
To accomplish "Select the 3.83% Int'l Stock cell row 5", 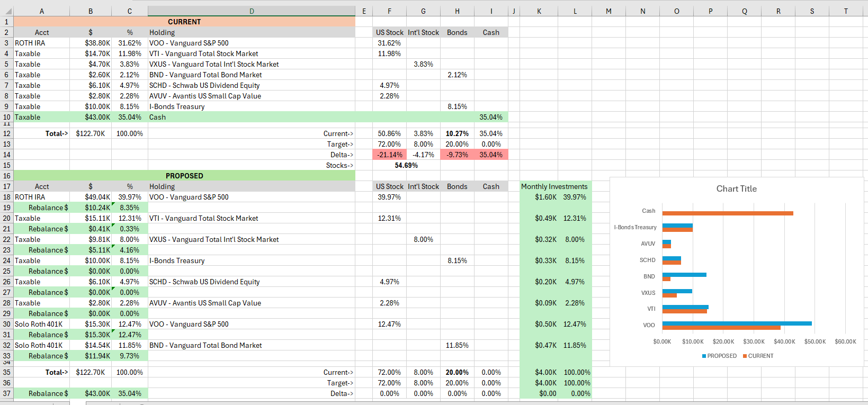I will (423, 64).
